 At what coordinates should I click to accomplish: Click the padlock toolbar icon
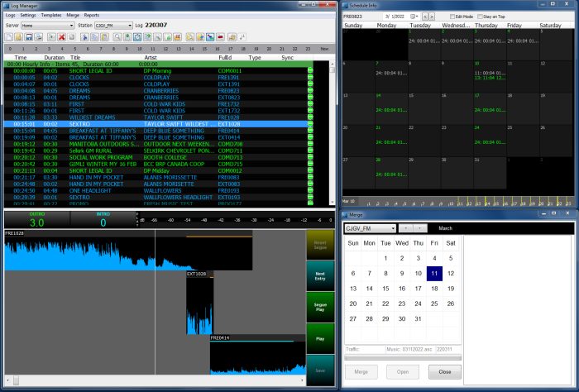pos(168,37)
